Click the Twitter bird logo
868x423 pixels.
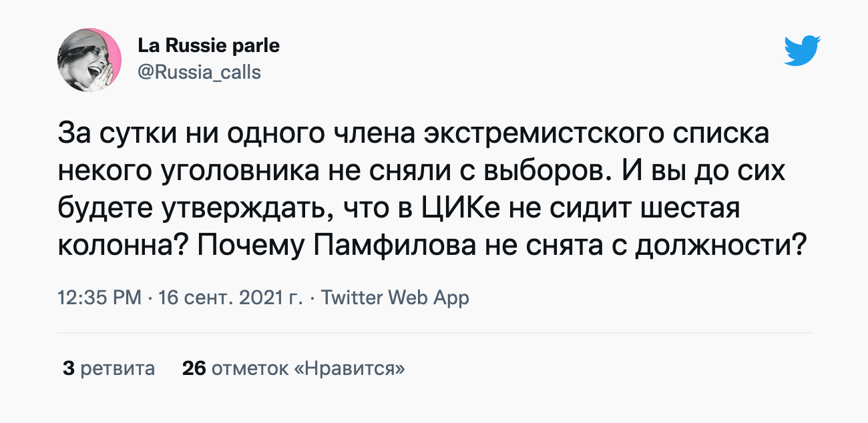802,51
